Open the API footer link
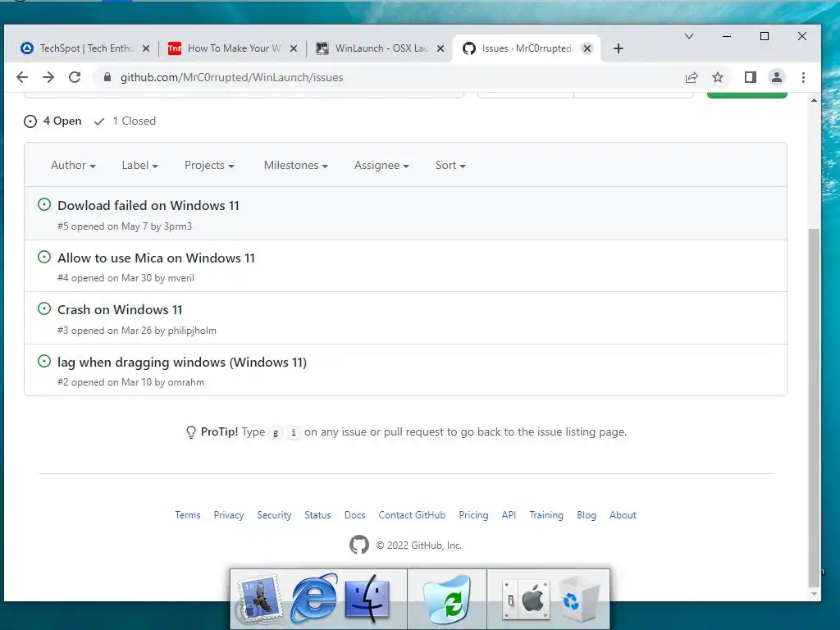The width and height of the screenshot is (840, 630). pyautogui.click(x=509, y=515)
